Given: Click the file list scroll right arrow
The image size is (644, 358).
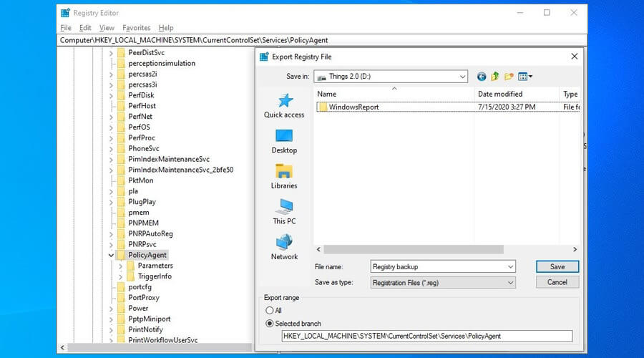Looking at the screenshot, I should click(575, 249).
